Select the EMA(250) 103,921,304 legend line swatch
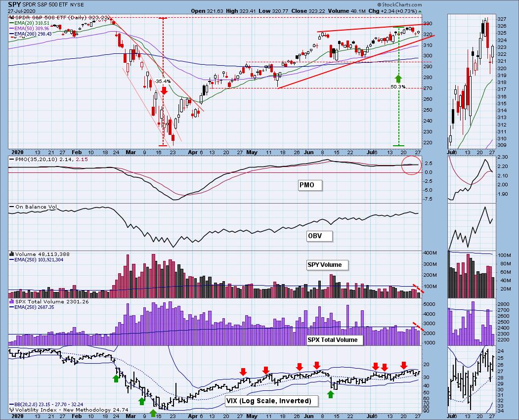The height and width of the screenshot is (420, 519). pyautogui.click(x=12, y=260)
